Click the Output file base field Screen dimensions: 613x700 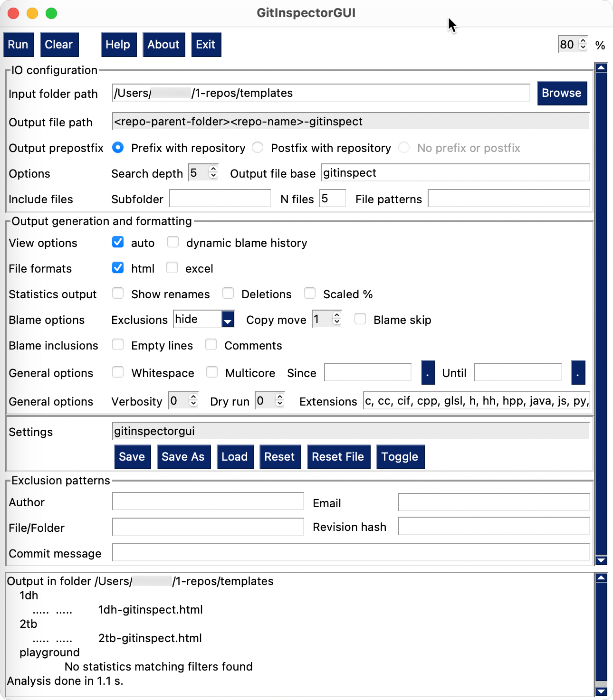(x=456, y=173)
